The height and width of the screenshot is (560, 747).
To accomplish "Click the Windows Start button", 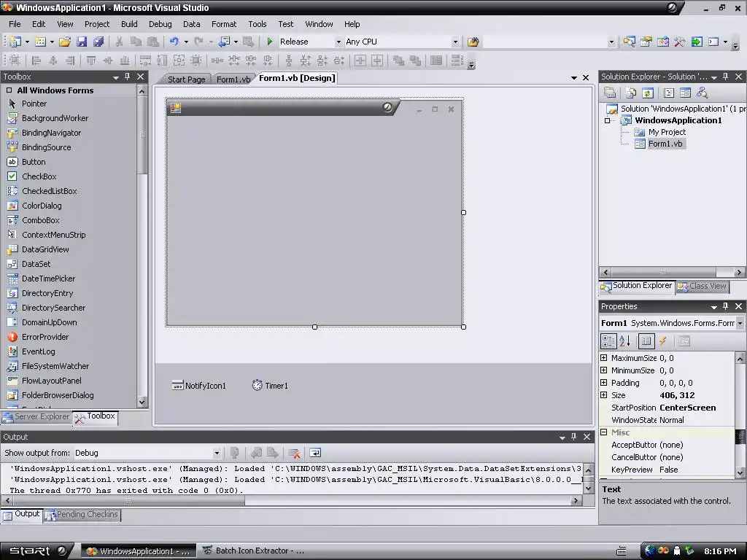I will click(x=36, y=551).
